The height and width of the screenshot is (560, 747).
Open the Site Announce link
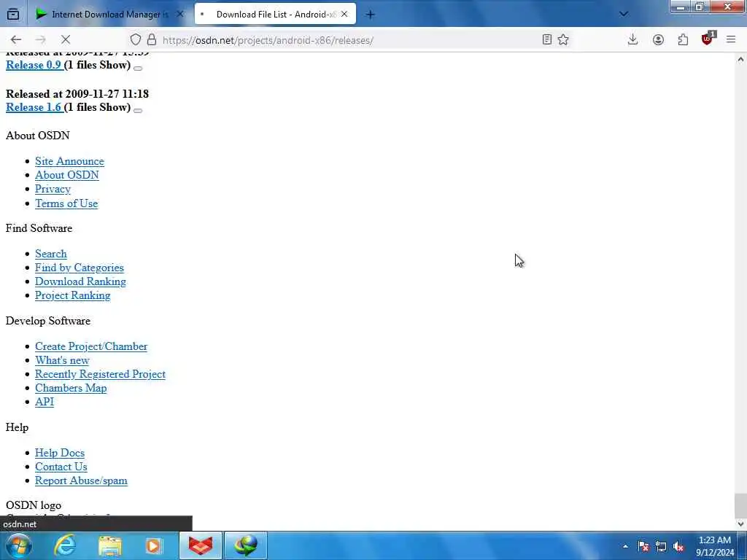coord(69,161)
